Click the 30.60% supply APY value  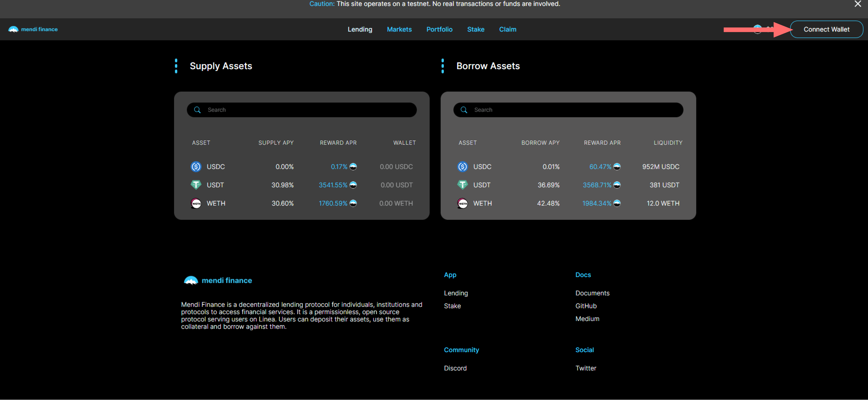(283, 203)
